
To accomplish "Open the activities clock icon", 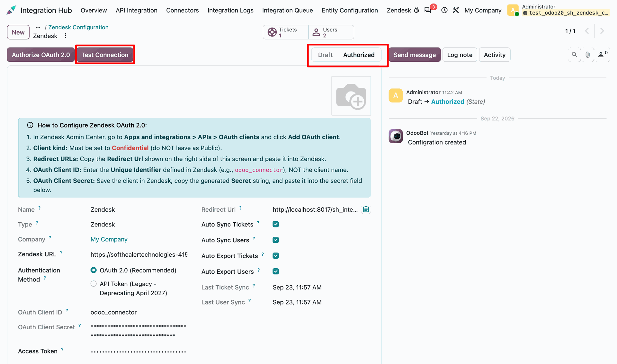I will (444, 10).
